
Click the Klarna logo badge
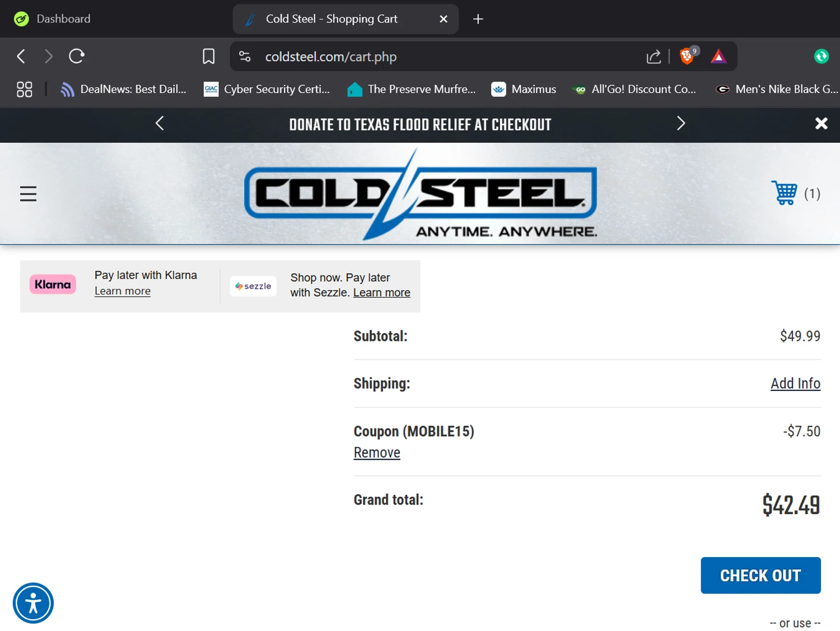tap(53, 284)
